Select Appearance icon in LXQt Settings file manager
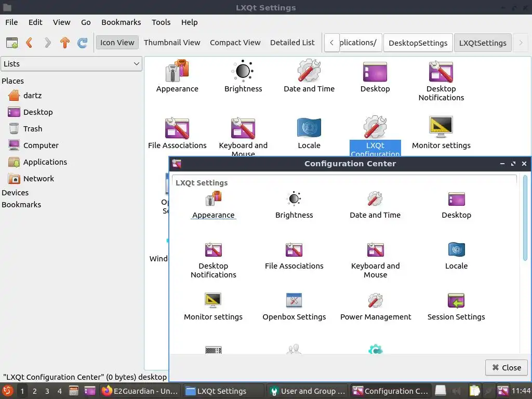532x399 pixels. click(177, 76)
